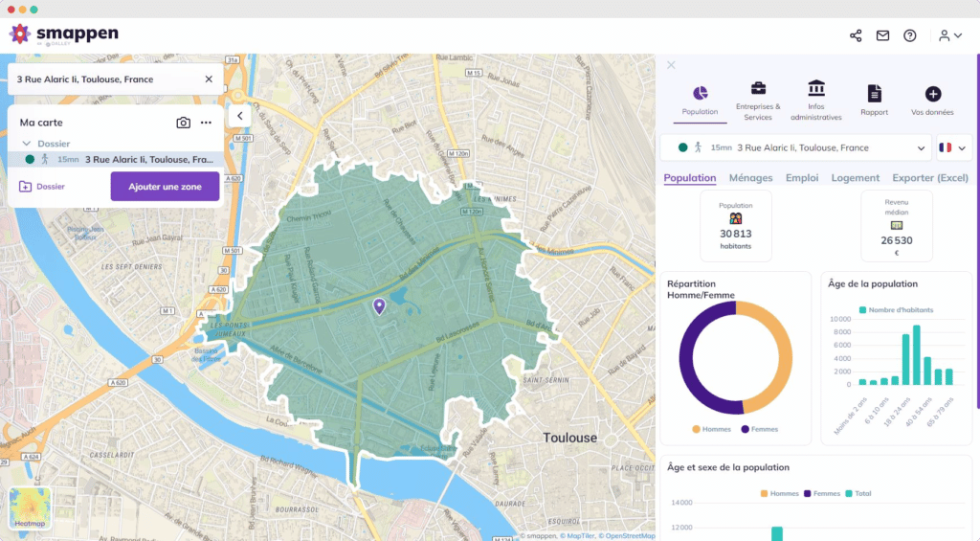The height and width of the screenshot is (541, 980).
Task: Open the country flag dropdown
Action: pos(952,147)
